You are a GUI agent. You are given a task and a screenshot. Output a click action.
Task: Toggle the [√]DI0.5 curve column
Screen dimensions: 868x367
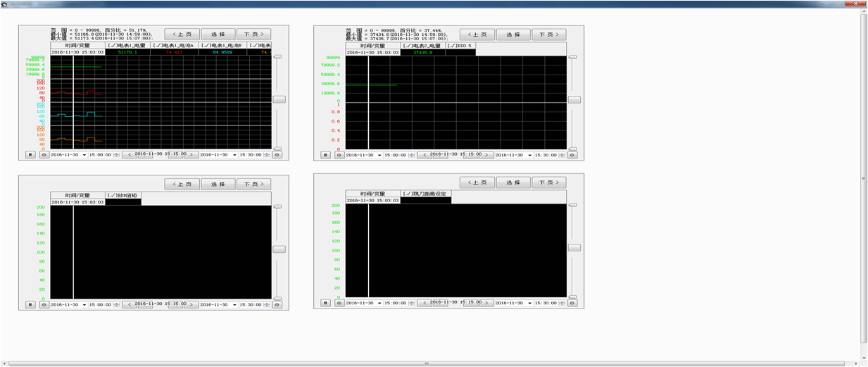[461, 45]
